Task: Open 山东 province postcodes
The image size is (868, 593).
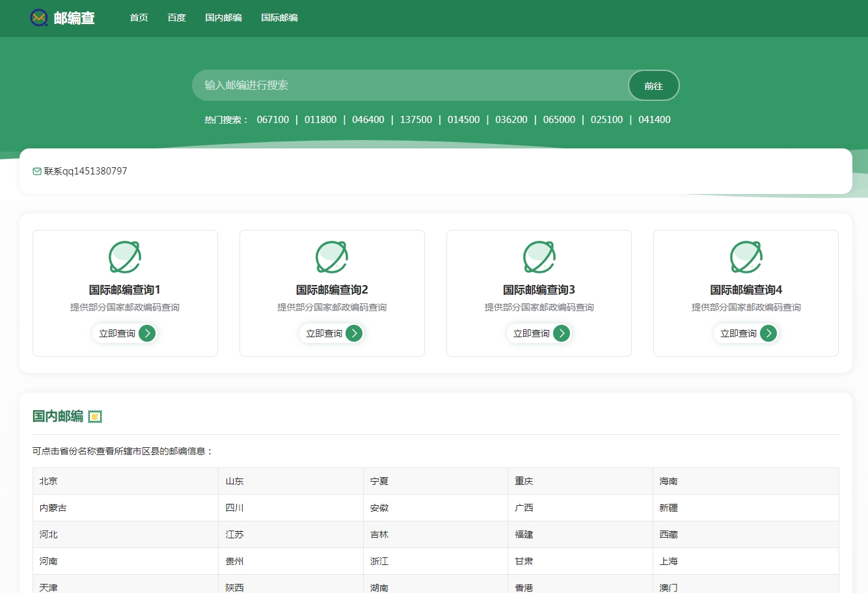Action: [235, 481]
